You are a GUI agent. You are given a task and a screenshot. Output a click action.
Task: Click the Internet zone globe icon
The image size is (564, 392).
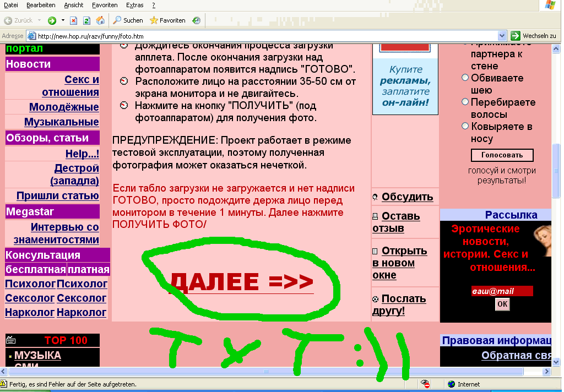(452, 384)
